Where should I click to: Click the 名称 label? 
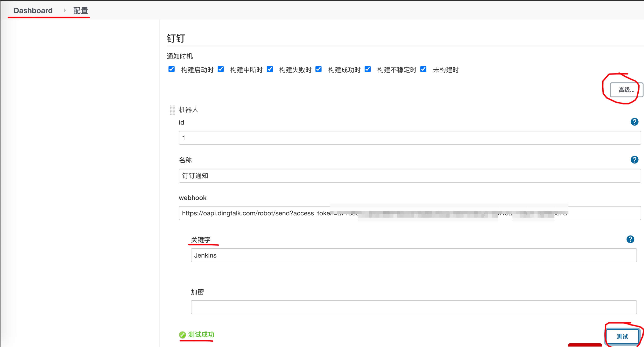tap(185, 160)
